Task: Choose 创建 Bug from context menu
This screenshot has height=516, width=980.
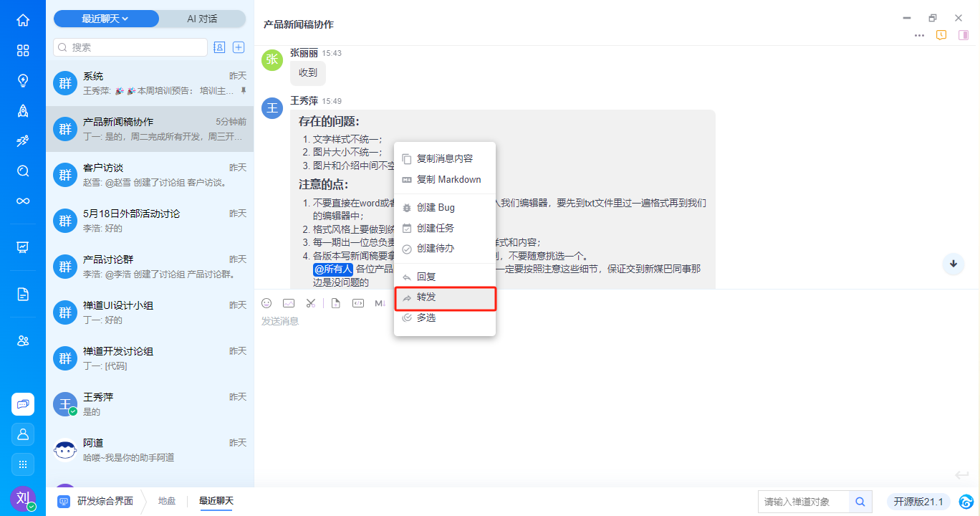Action: click(445, 207)
